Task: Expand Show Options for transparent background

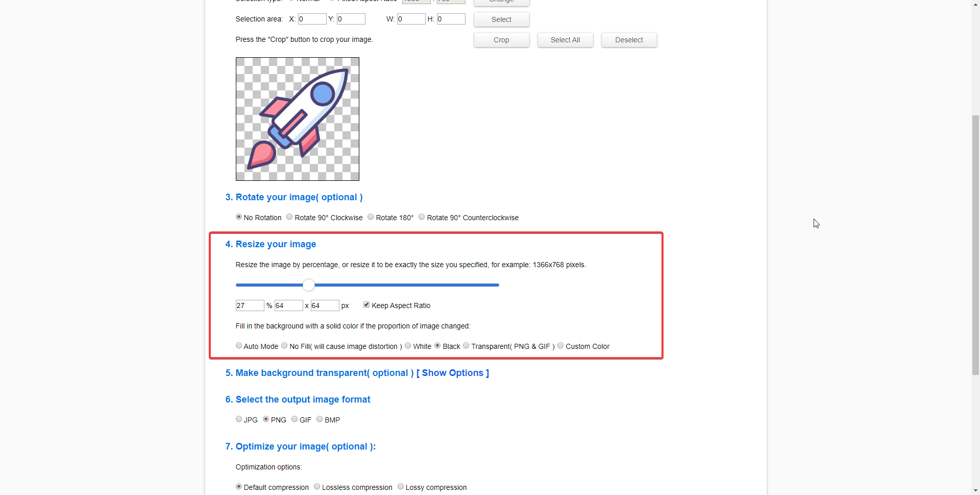Action: pos(453,373)
